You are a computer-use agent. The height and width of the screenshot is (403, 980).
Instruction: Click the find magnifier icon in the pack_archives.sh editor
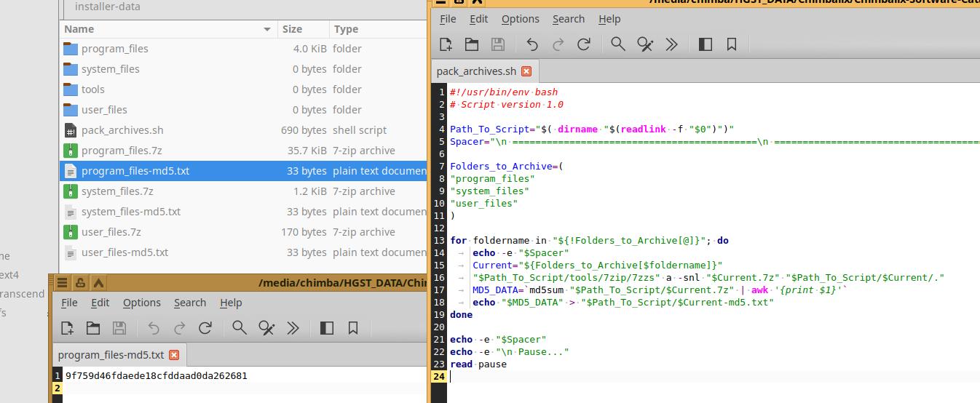618,44
